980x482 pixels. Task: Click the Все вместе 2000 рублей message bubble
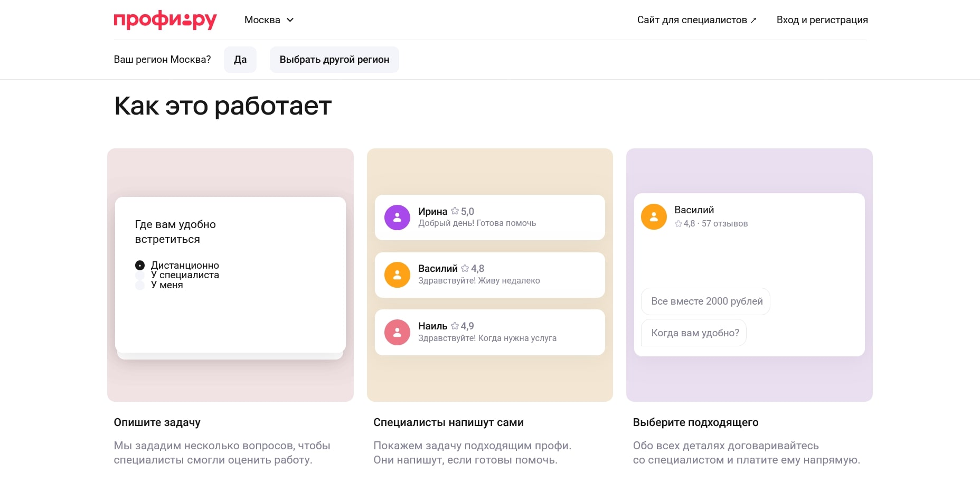705,301
